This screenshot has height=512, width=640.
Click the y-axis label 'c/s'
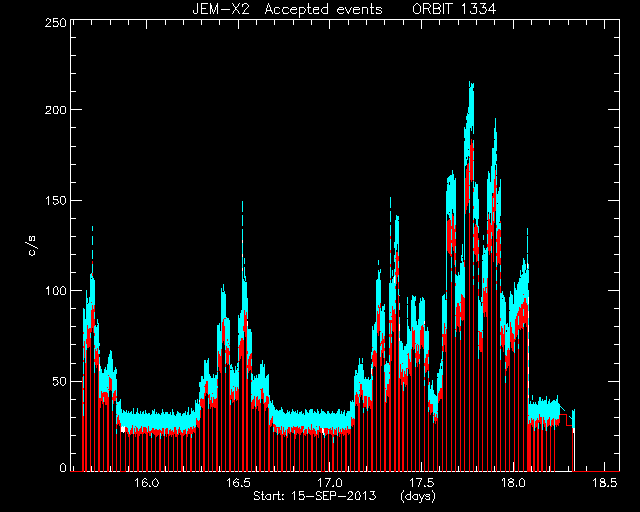32,246
